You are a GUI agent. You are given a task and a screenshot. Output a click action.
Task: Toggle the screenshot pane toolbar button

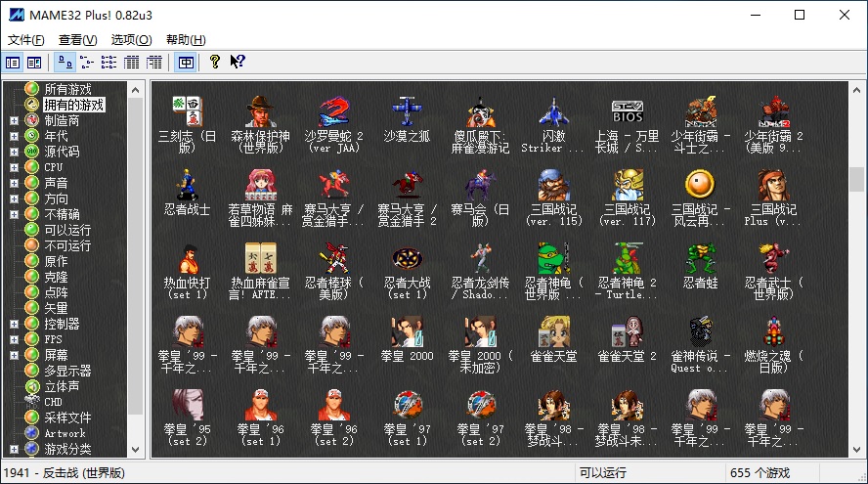click(x=34, y=63)
